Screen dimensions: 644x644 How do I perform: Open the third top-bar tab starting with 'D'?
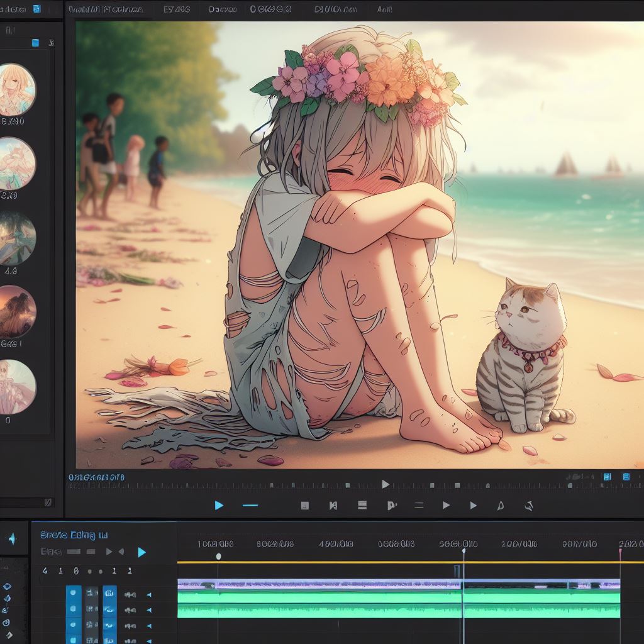click(223, 9)
